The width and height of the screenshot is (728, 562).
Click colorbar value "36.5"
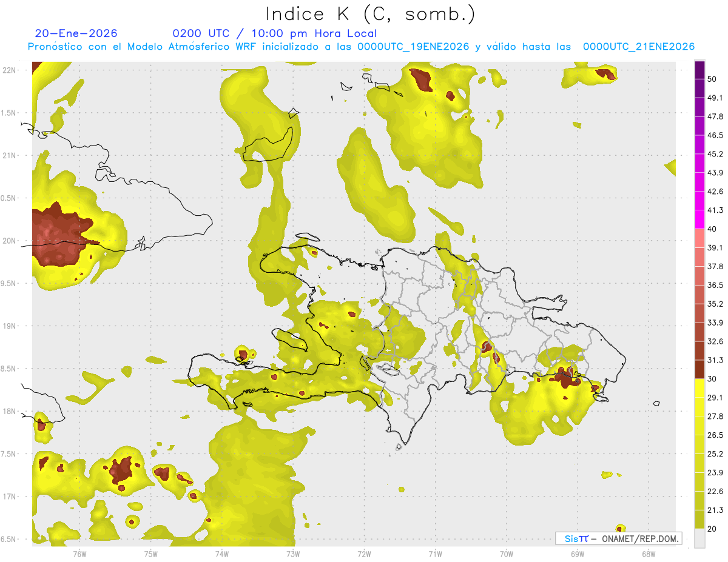pyautogui.click(x=716, y=285)
